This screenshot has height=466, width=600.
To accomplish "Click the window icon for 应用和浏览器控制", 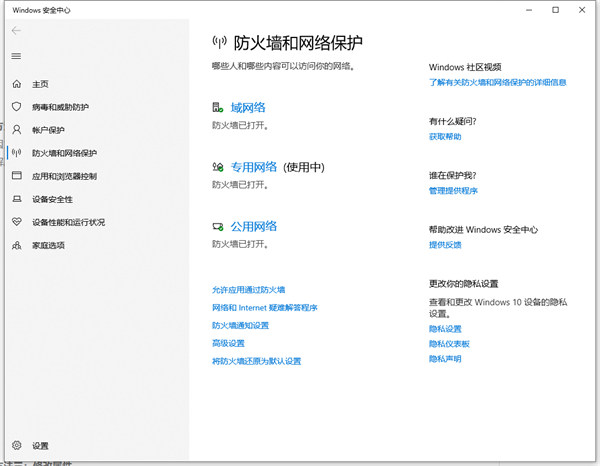I will click(x=17, y=176).
